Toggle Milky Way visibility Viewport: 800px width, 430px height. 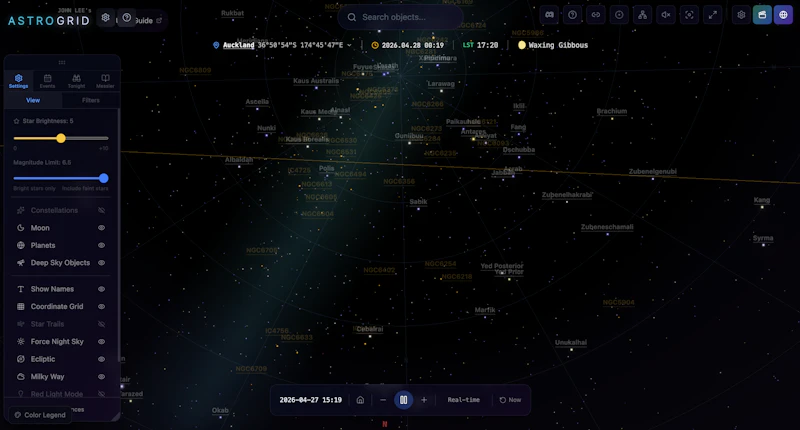pos(102,376)
